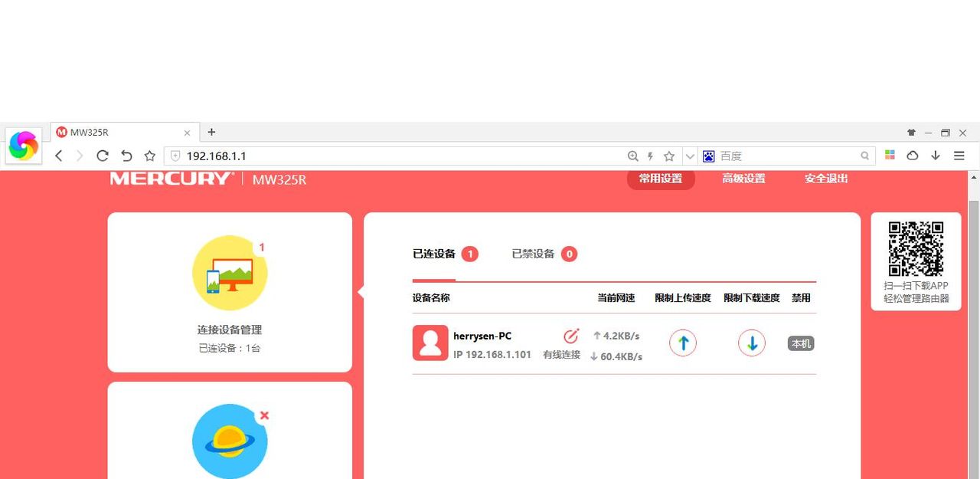
Task: Edit the herrysen-PC device name pencil icon
Action: tap(571, 336)
